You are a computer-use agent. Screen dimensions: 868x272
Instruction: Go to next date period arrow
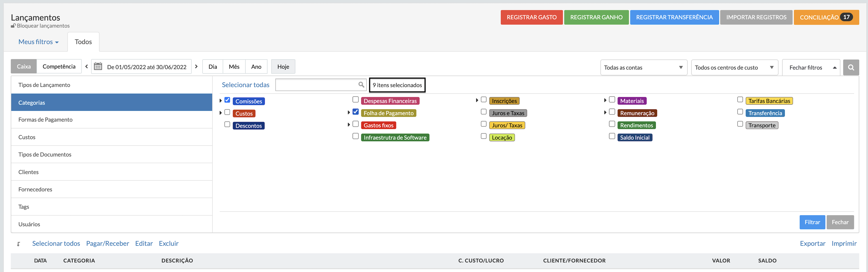(x=197, y=66)
